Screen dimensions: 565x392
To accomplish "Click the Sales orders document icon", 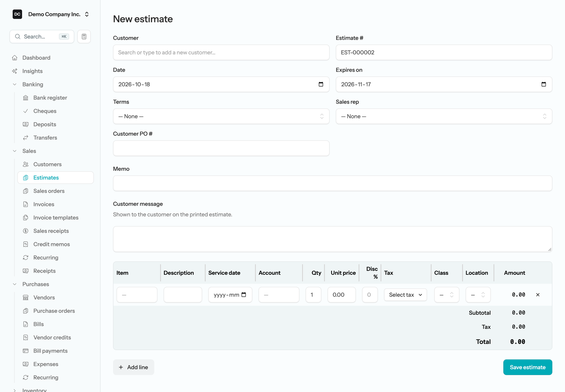I will click(26, 191).
